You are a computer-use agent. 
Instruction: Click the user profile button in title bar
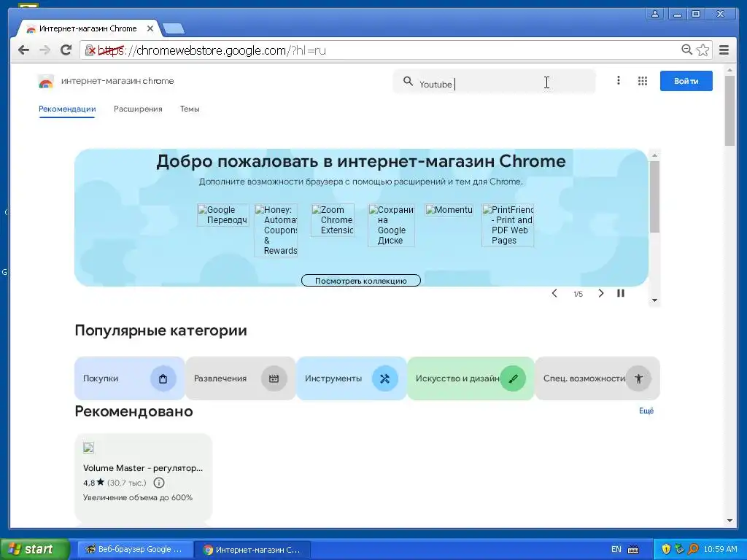655,15
